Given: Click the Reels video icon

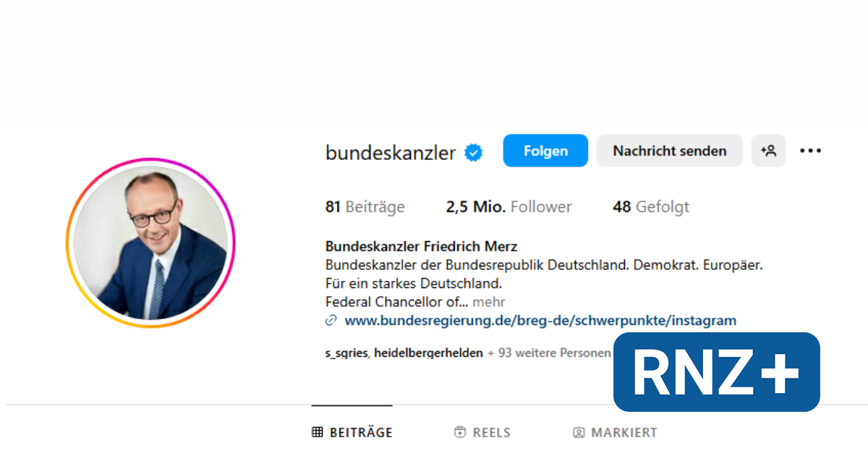Looking at the screenshot, I should click(x=460, y=432).
